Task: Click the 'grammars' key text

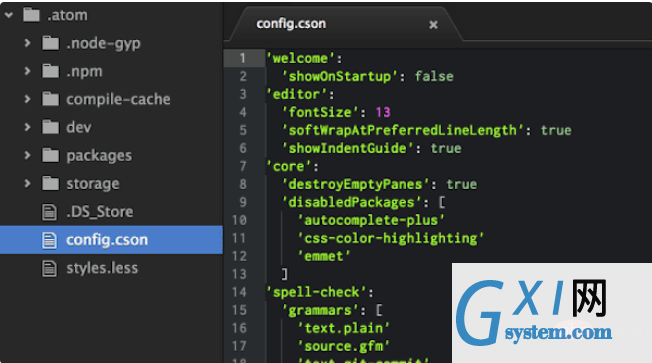Action: coord(320,310)
